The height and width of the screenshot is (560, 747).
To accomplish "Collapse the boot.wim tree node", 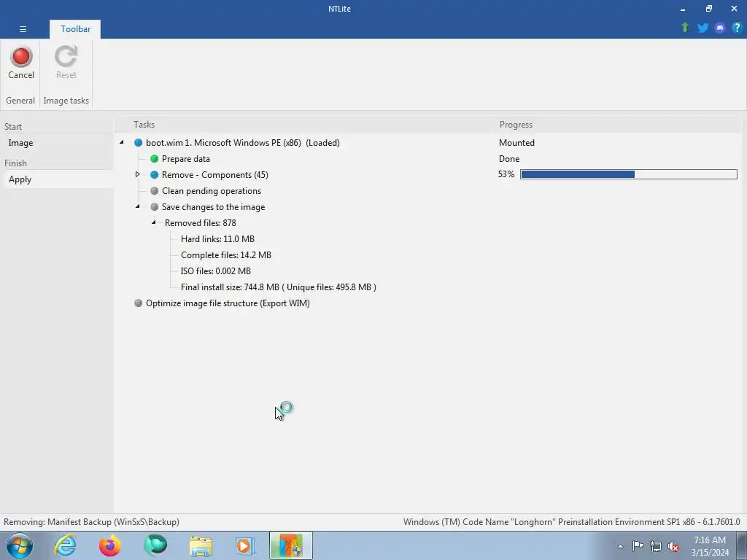I will (x=122, y=142).
